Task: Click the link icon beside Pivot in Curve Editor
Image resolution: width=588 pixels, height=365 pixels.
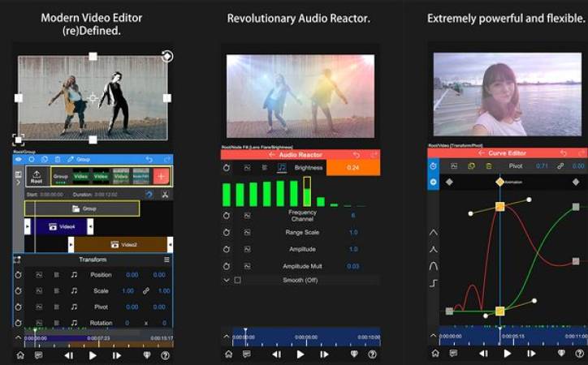Action: click(x=561, y=166)
